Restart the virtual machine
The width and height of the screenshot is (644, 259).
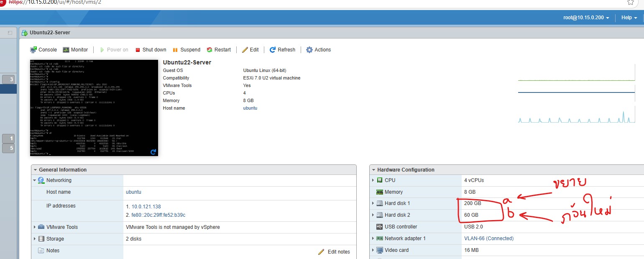pyautogui.click(x=219, y=50)
